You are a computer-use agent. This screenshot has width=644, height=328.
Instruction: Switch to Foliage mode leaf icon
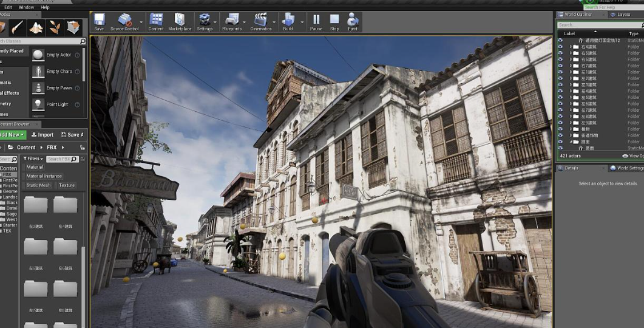(55, 27)
